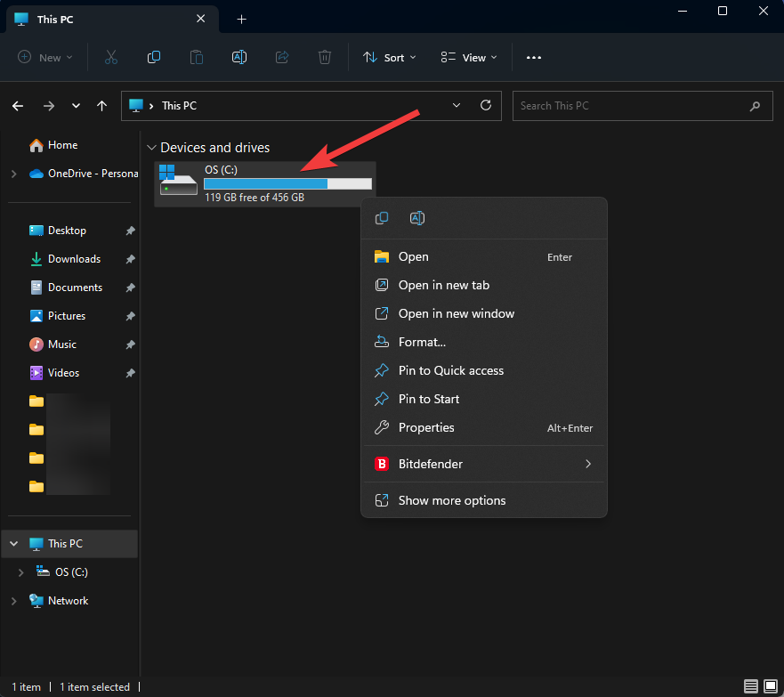Click the Refresh button beside address bar
This screenshot has width=784, height=697.
coord(486,105)
